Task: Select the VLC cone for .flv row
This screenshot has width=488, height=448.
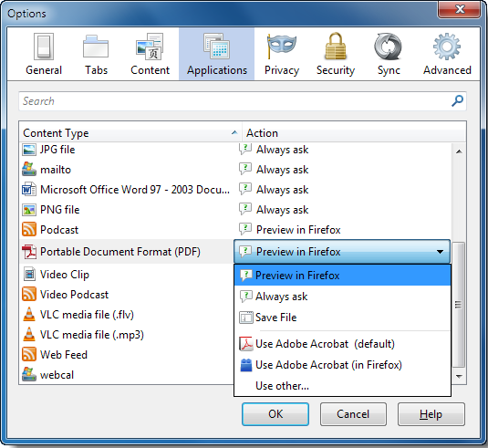Action: pyautogui.click(x=29, y=314)
